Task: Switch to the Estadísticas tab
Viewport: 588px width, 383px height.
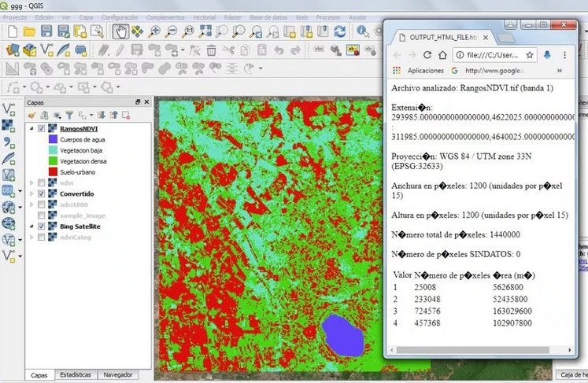Action: click(76, 375)
